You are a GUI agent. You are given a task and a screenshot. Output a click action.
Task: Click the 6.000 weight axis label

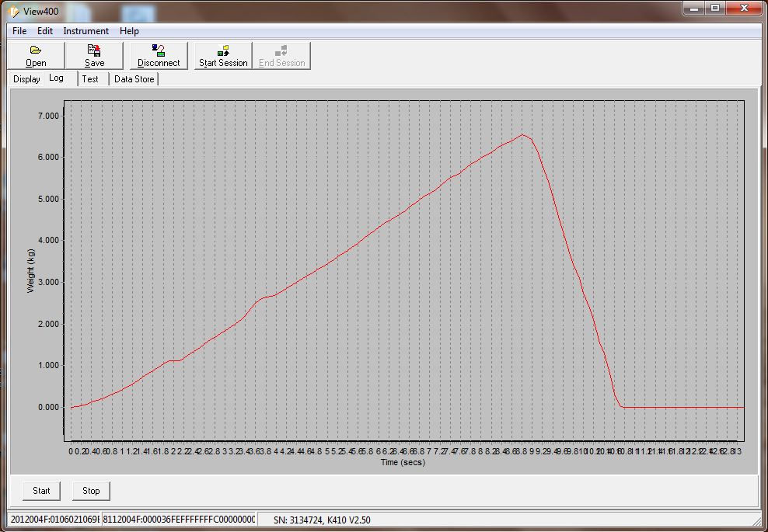pyautogui.click(x=48, y=157)
